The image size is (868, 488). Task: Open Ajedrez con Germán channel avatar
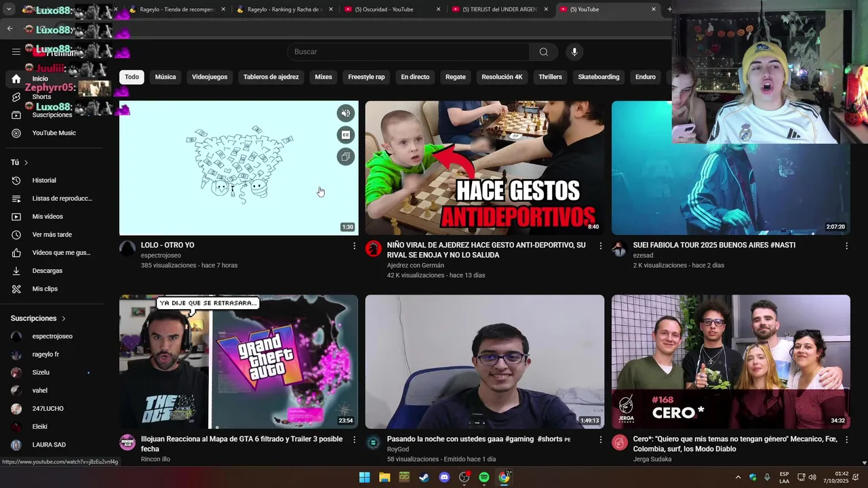pos(374,248)
